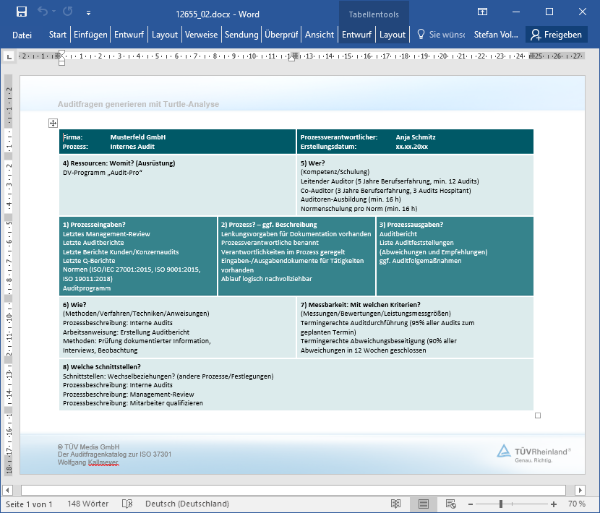Open the Datei menu

22,34
